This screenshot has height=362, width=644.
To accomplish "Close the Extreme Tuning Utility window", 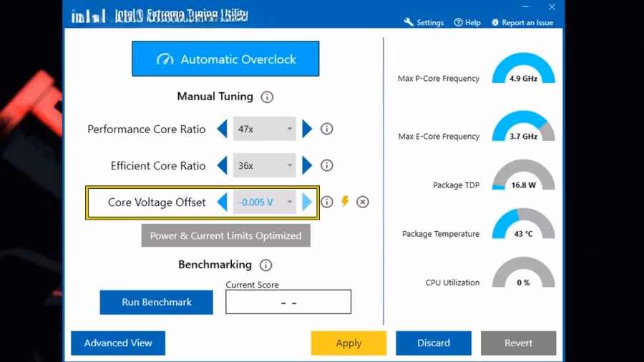I will (552, 7).
